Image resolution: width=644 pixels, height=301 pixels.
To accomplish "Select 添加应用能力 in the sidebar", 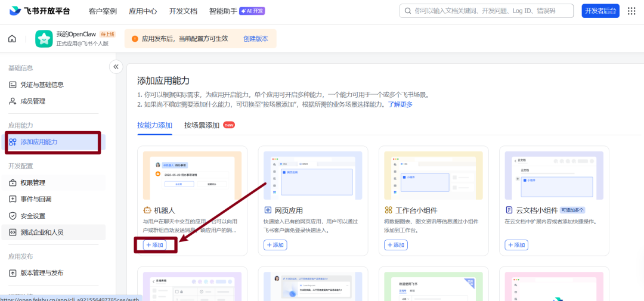I will (x=39, y=142).
